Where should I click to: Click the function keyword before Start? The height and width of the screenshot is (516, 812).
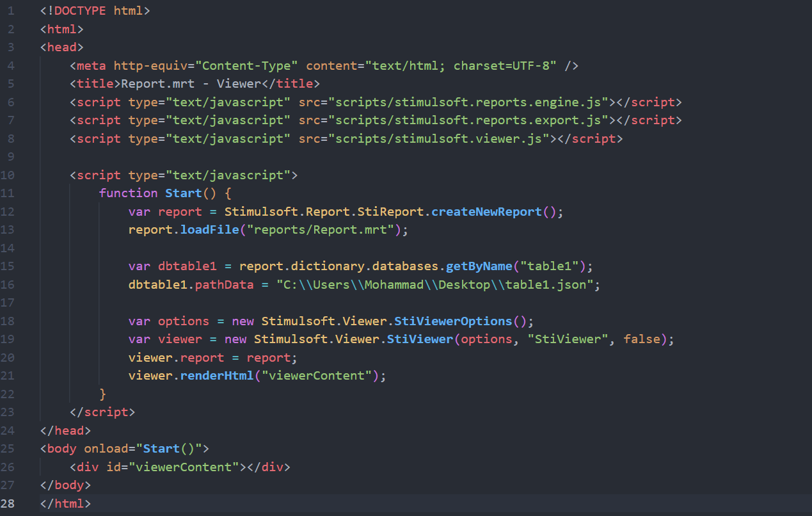(129, 193)
